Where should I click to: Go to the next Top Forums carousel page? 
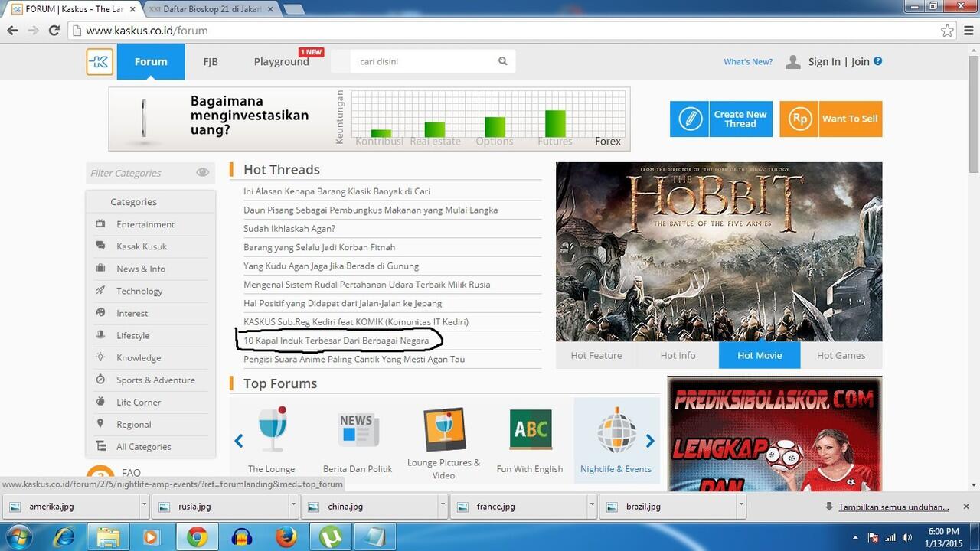tap(650, 441)
